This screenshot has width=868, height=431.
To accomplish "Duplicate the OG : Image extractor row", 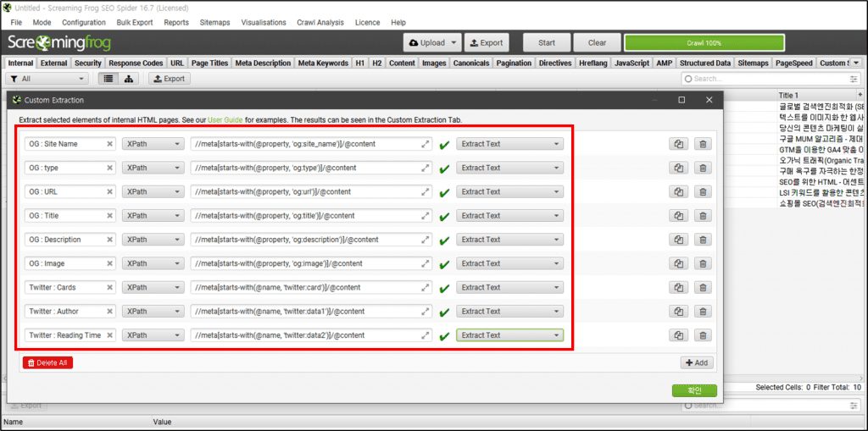I will (x=678, y=263).
